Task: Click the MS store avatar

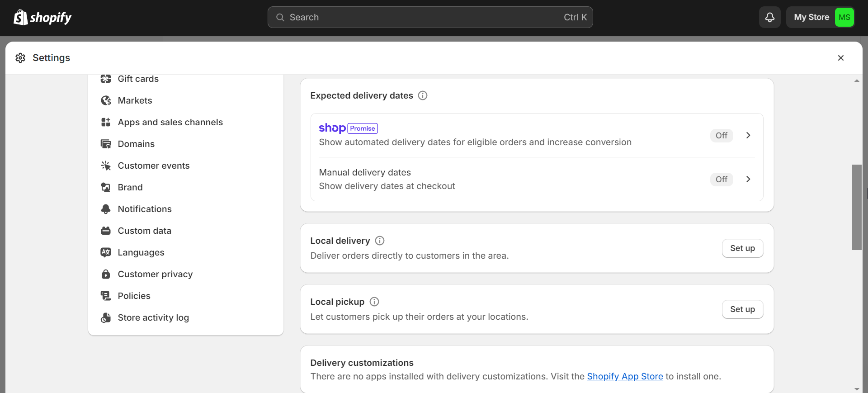Action: tap(844, 17)
